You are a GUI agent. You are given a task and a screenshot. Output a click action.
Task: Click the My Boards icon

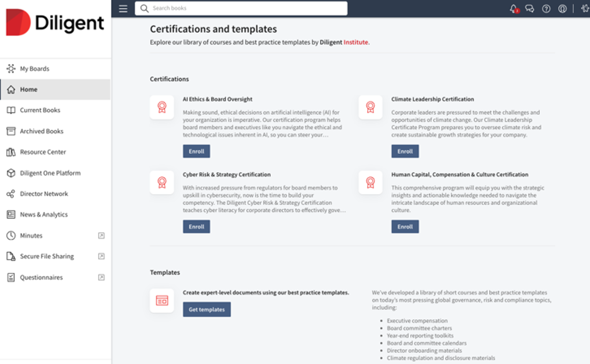(11, 69)
